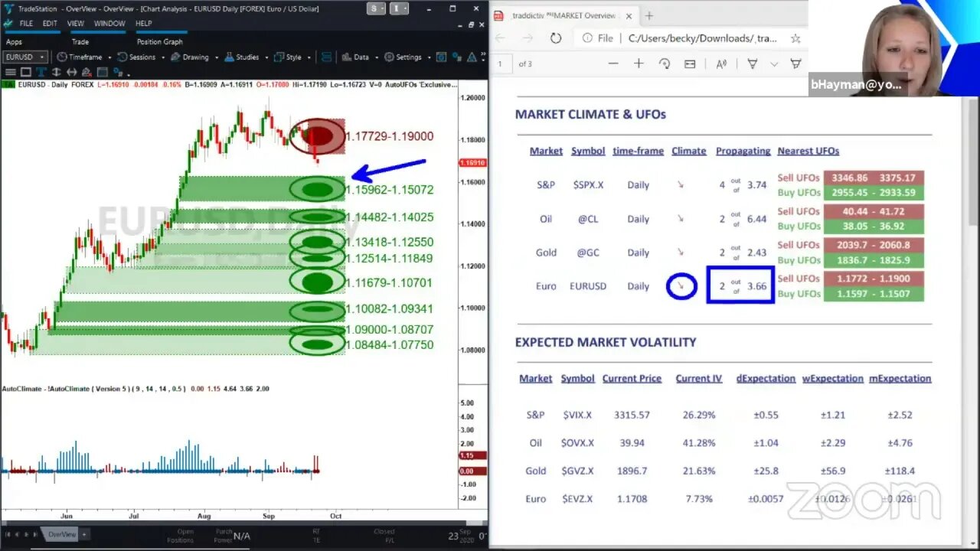Open the WINDOW menu
The height and width of the screenshot is (551, 980).
[x=109, y=24]
